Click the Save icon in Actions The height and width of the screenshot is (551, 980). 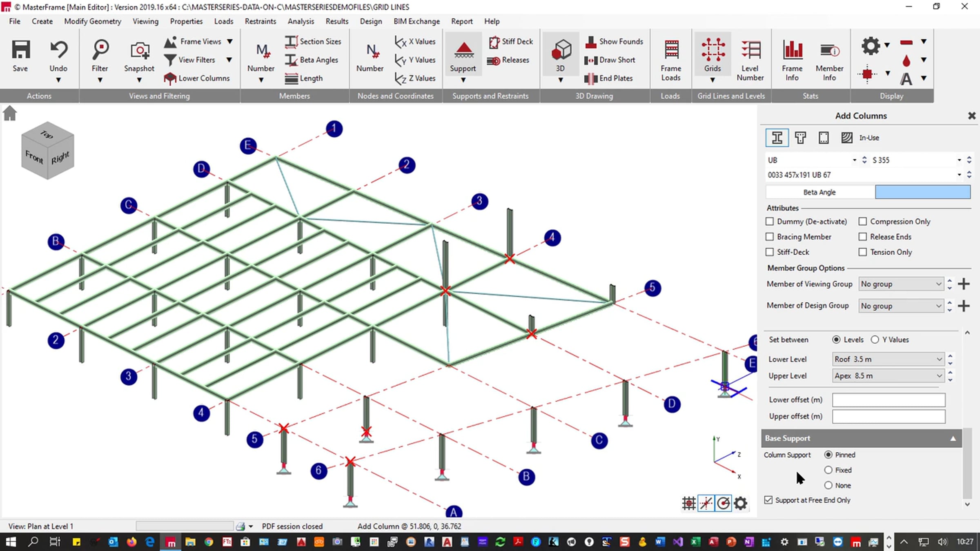[x=20, y=51]
